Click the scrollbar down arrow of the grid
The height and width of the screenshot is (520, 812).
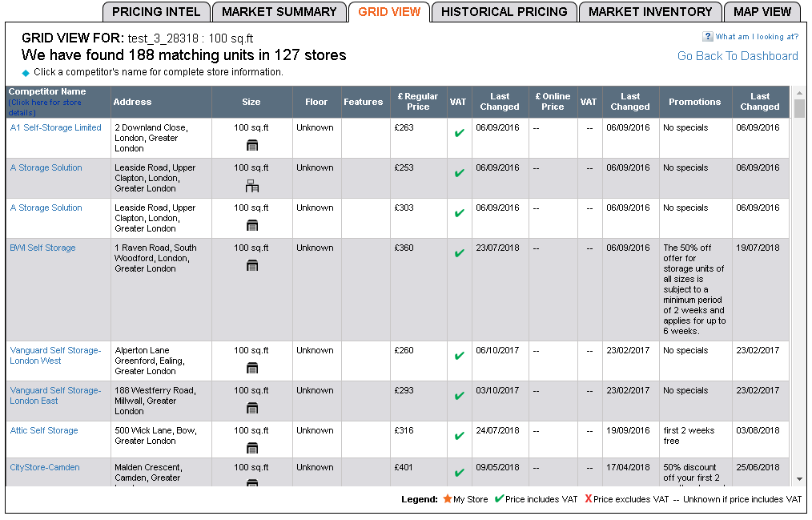pyautogui.click(x=799, y=479)
